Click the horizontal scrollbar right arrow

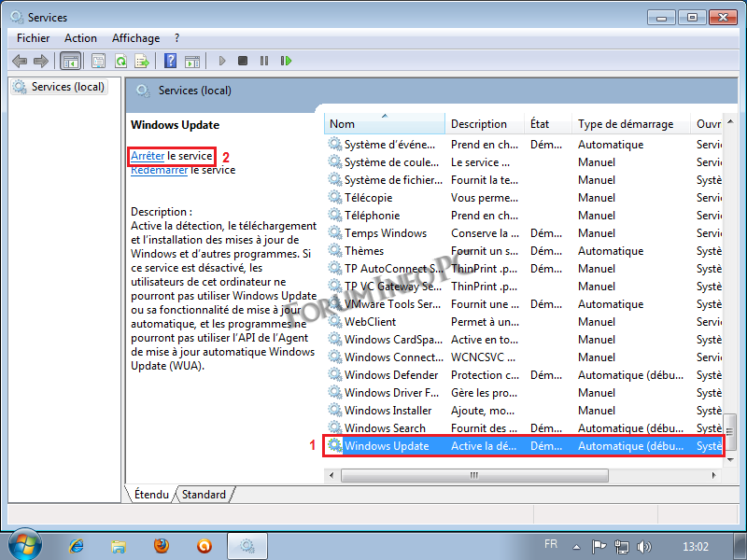point(713,475)
